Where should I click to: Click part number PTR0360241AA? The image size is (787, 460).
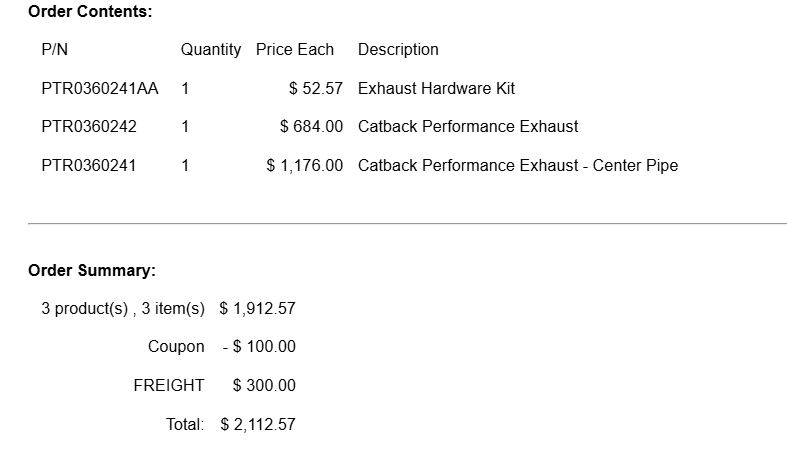coord(100,88)
